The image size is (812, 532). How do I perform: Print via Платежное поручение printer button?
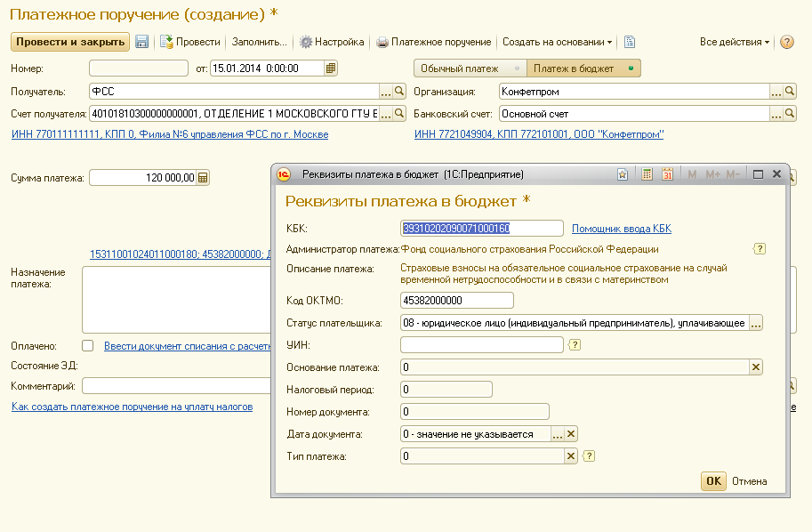click(434, 42)
